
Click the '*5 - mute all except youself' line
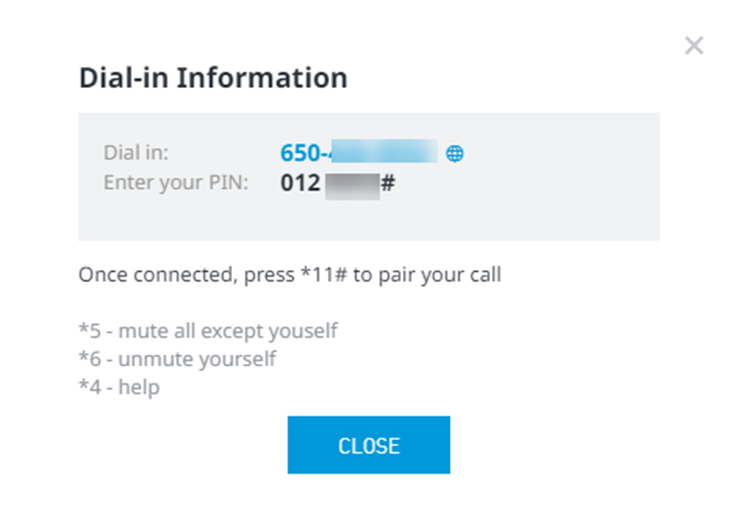[x=208, y=331]
